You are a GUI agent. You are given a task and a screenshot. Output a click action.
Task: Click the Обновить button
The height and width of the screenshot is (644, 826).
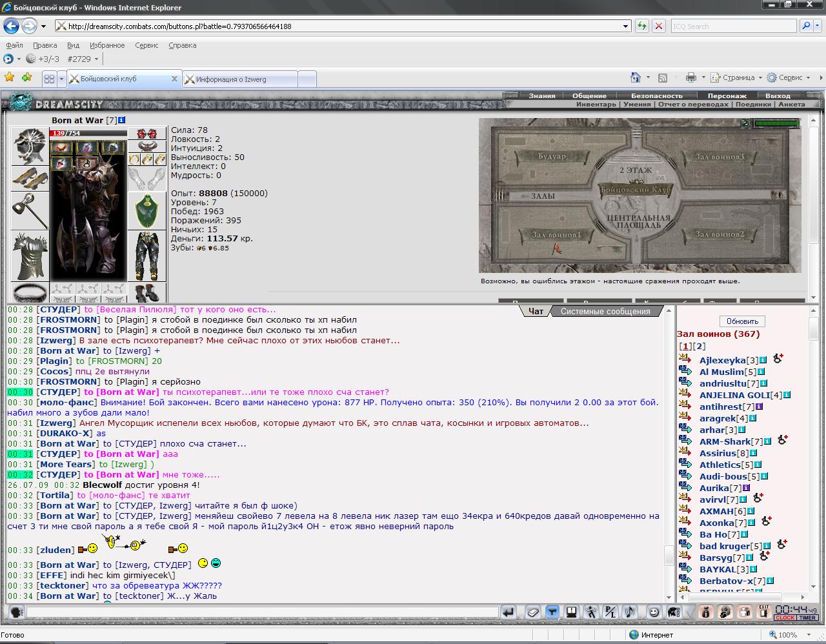tap(742, 321)
